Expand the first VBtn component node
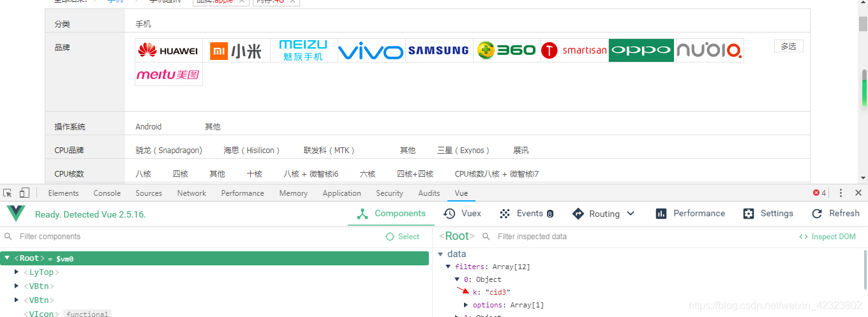The height and width of the screenshot is (317, 868). pyautogui.click(x=17, y=286)
